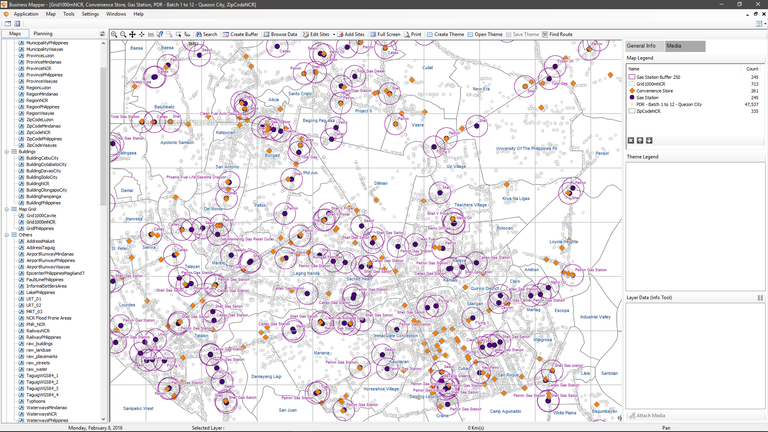Toggle the RegionNCR layer checkbox
Screen dimensions: 768x432
click(x=21, y=100)
